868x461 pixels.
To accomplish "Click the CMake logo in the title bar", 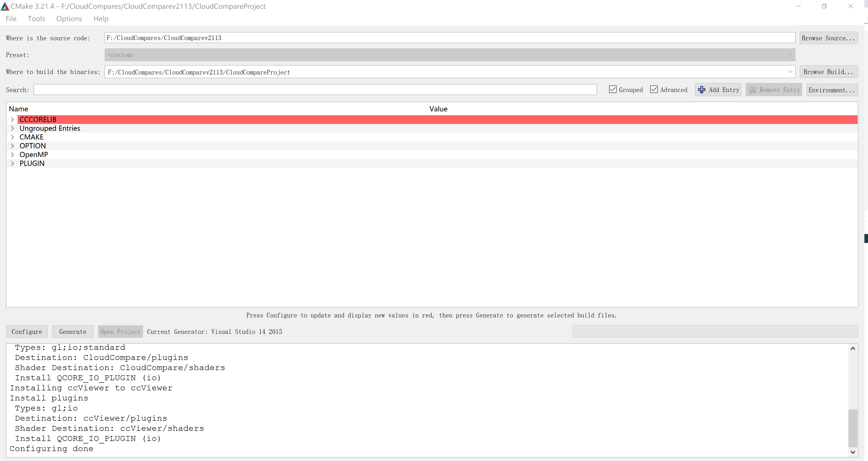I will tap(5, 6).
